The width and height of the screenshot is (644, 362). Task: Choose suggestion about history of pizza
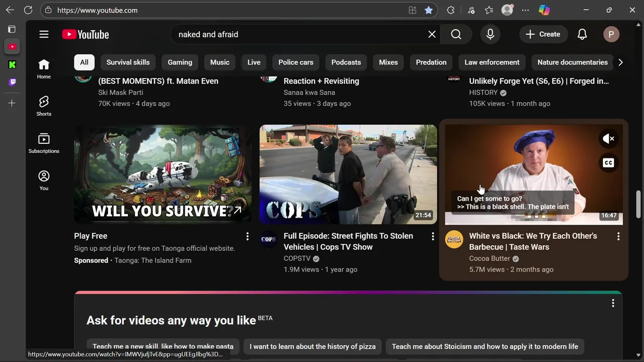tap(312, 346)
